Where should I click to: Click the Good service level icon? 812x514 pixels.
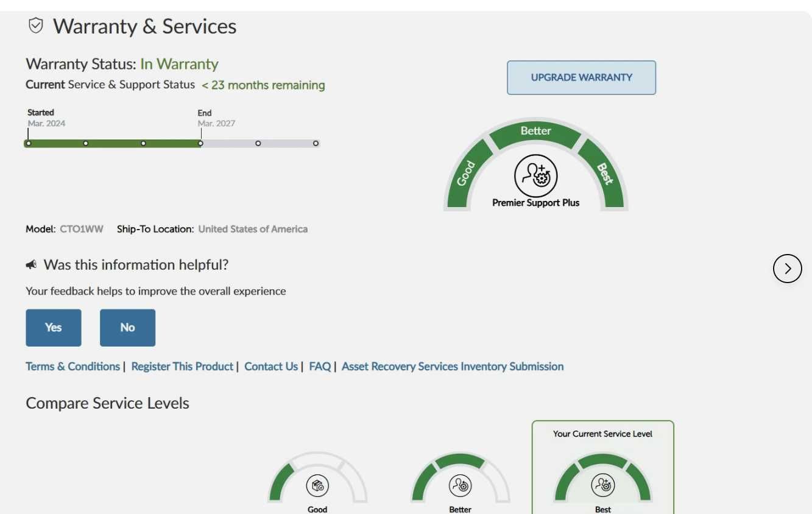point(317,486)
